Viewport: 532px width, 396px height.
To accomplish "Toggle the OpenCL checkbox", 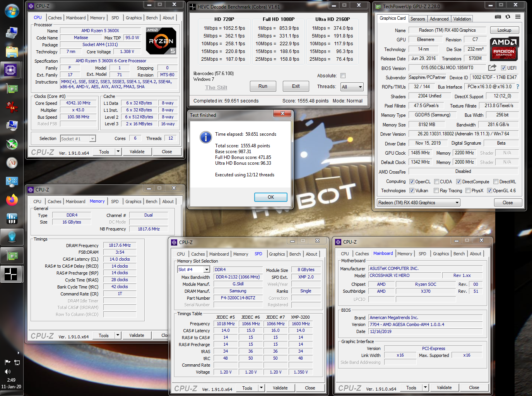I will tap(412, 182).
